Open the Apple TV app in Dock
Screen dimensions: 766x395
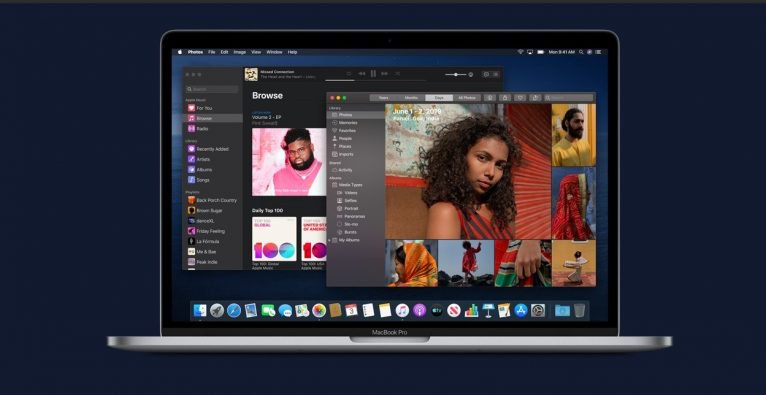(x=437, y=310)
